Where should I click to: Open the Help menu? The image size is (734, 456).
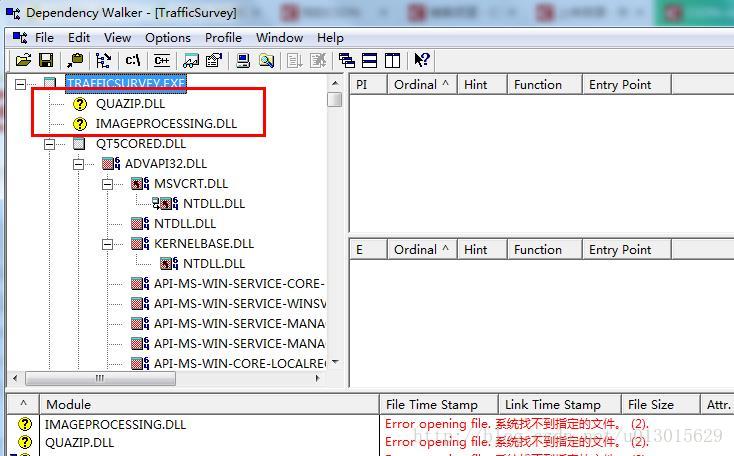tap(330, 37)
